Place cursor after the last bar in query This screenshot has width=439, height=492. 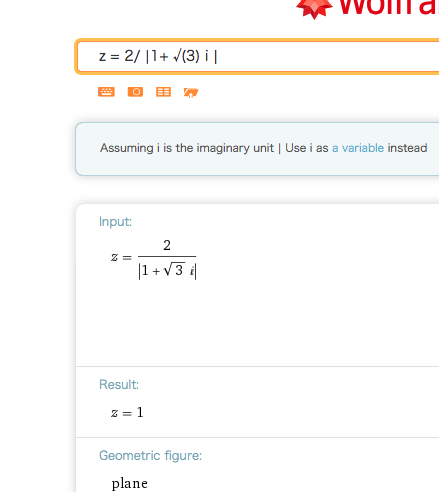(x=218, y=56)
